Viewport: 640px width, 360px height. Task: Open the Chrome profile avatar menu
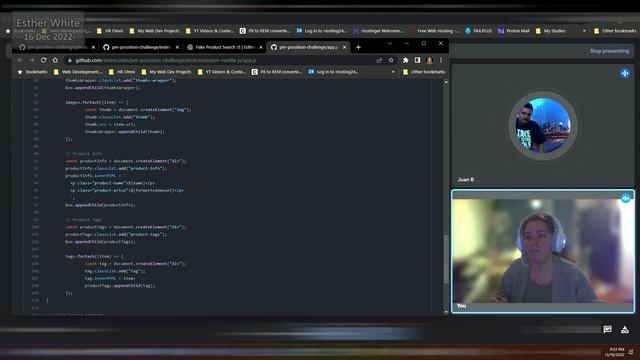[429, 60]
